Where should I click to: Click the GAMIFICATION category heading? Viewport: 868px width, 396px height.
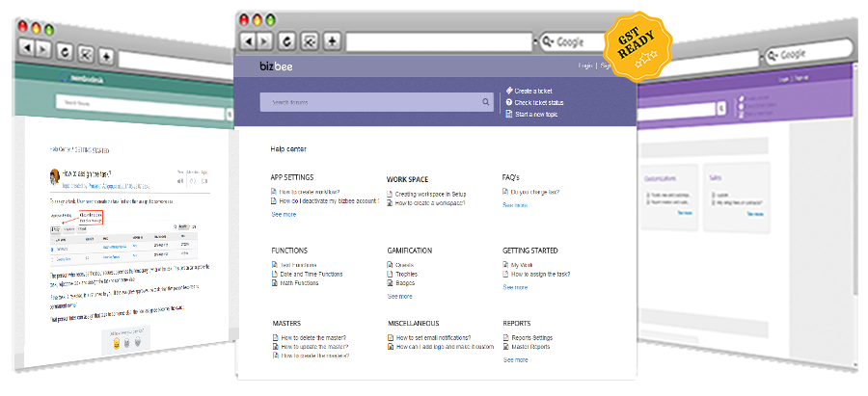[410, 251]
